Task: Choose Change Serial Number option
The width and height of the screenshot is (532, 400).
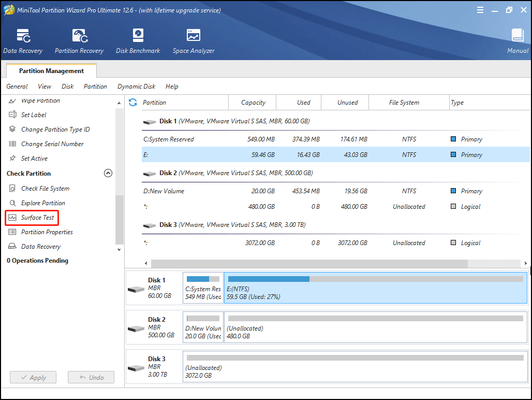Action: tap(52, 144)
